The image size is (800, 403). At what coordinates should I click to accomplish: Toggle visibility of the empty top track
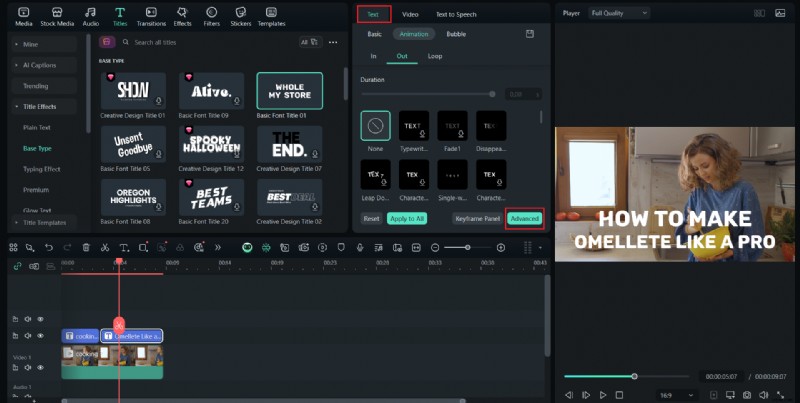coord(40,319)
